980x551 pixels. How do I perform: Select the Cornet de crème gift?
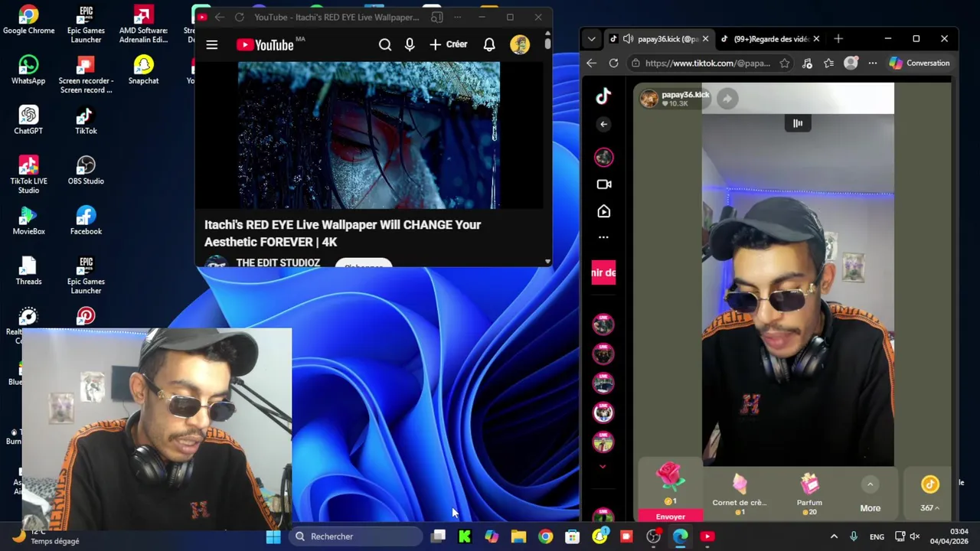740,494
